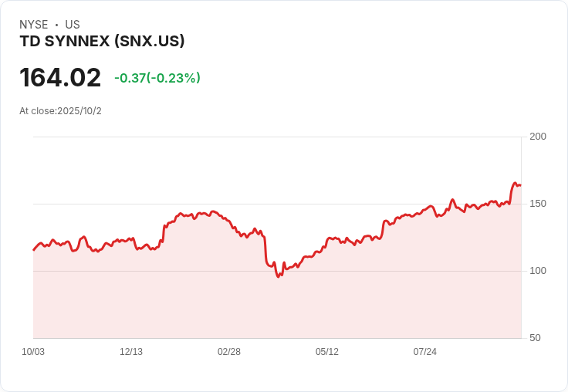The height and width of the screenshot is (392, 568).
Task: Click the shaded area beneath the price line
Action: [277, 308]
